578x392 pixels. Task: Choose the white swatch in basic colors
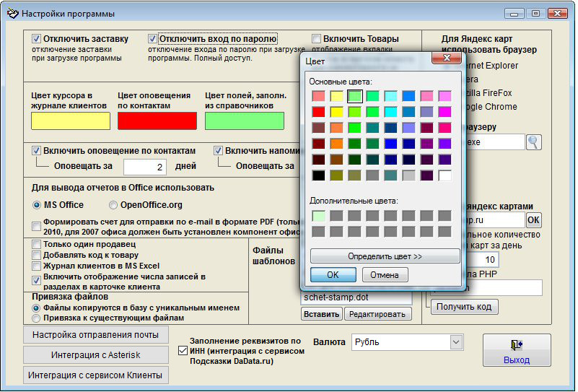445,175
